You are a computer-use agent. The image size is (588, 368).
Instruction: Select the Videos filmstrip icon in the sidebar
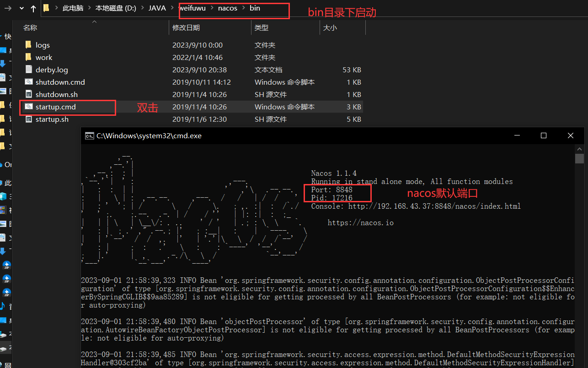3,210
